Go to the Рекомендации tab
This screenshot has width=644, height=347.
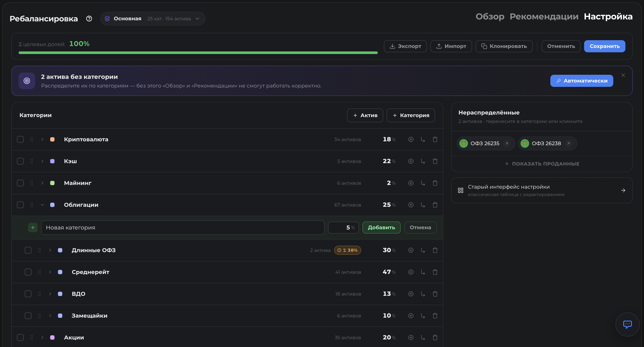pos(544,16)
